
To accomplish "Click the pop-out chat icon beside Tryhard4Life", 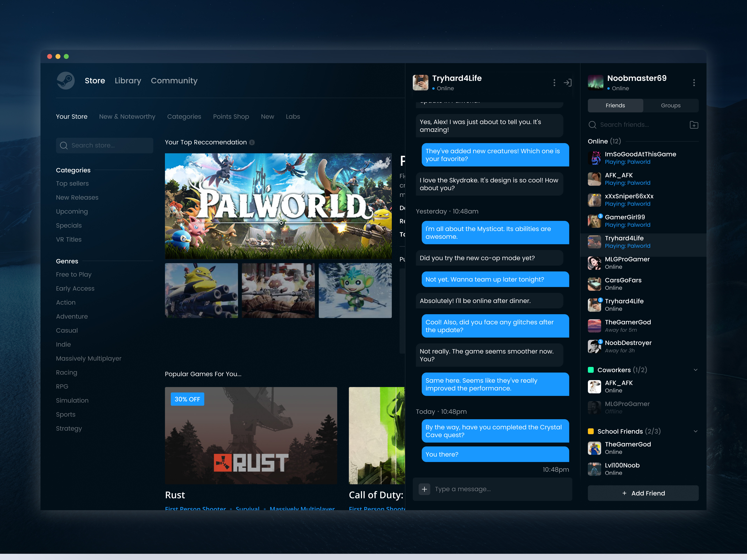I will 568,82.
